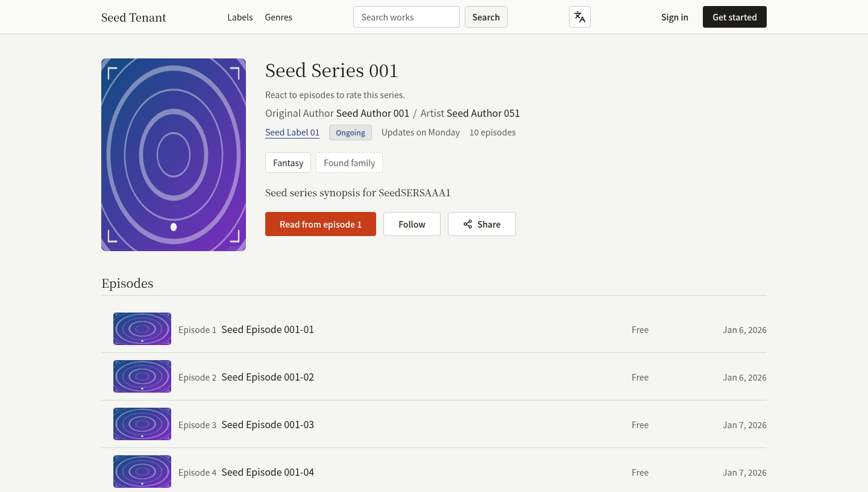Open Seed Episode 001-03 title
The width and height of the screenshot is (868, 492).
(x=268, y=425)
